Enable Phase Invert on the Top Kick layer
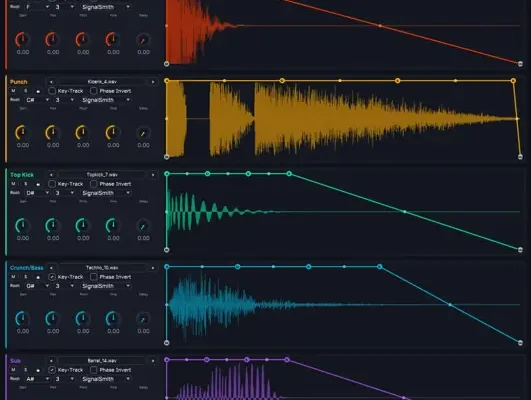The image size is (531, 400). click(93, 184)
